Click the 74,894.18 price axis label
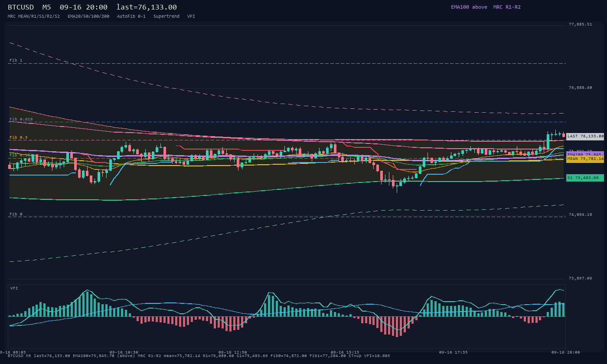 click(x=580, y=214)
